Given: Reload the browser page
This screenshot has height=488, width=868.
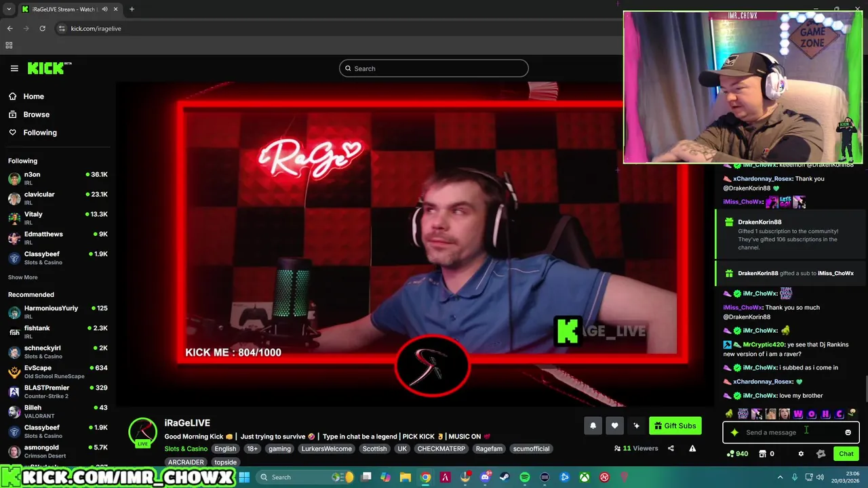Looking at the screenshot, I should (42, 28).
